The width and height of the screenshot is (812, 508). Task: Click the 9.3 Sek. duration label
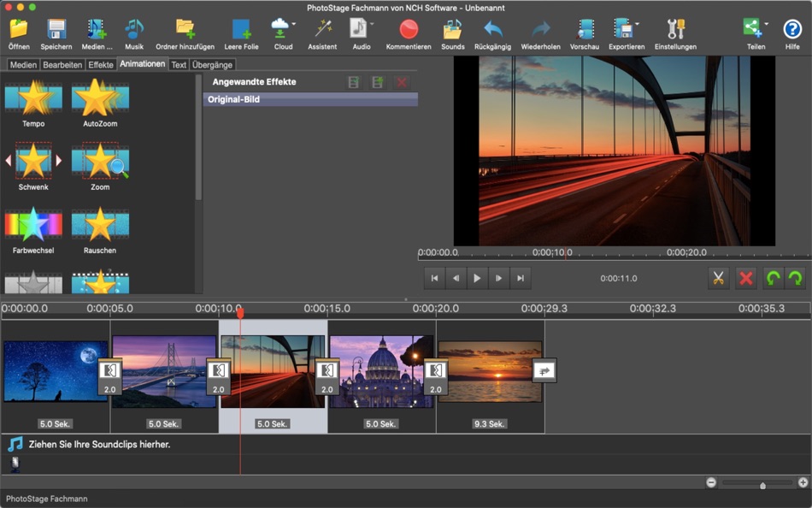click(489, 423)
